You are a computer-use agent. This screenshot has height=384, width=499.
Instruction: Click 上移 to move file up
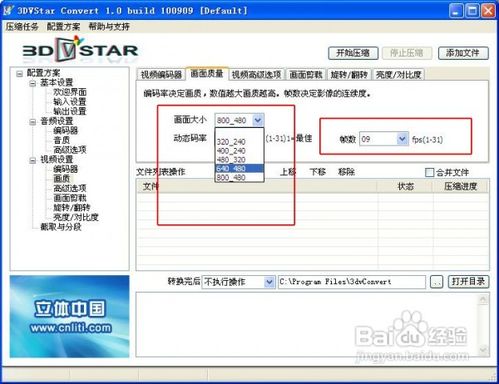(288, 172)
